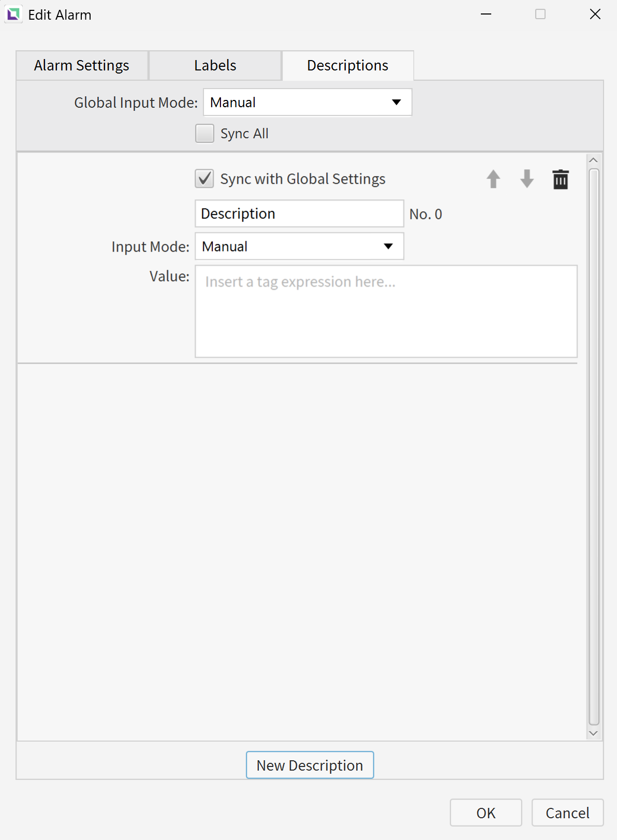The width and height of the screenshot is (617, 840).
Task: Move description No. 0 up with arrow icon
Action: pyautogui.click(x=493, y=179)
